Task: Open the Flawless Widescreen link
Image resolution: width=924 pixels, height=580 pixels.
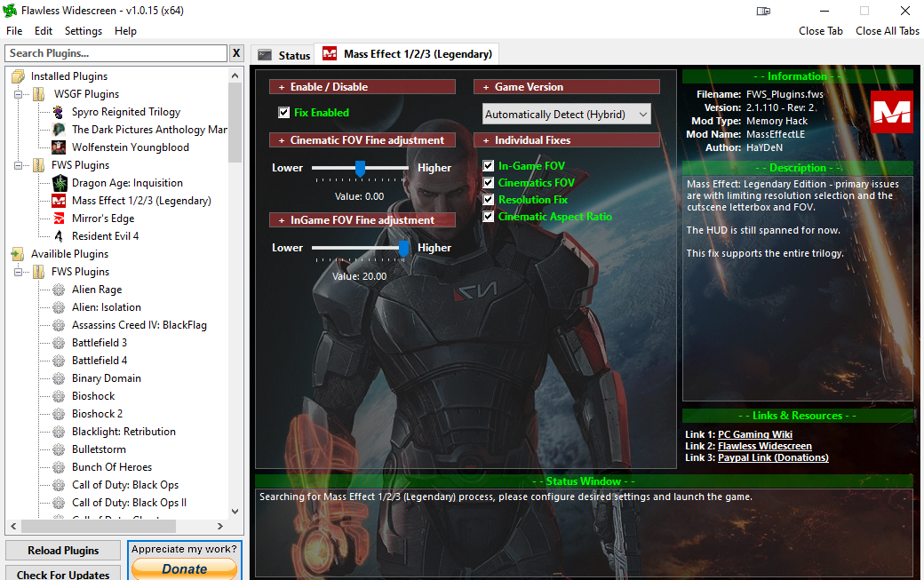Action: coord(764,447)
